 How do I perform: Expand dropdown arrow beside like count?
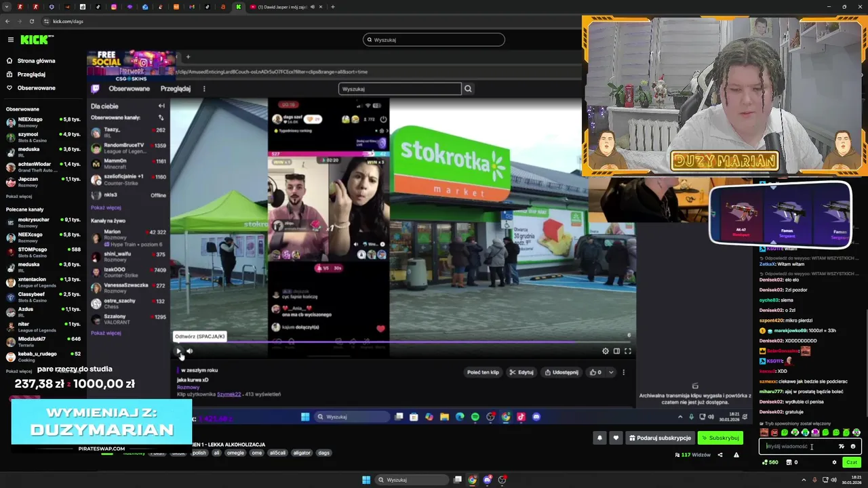611,372
